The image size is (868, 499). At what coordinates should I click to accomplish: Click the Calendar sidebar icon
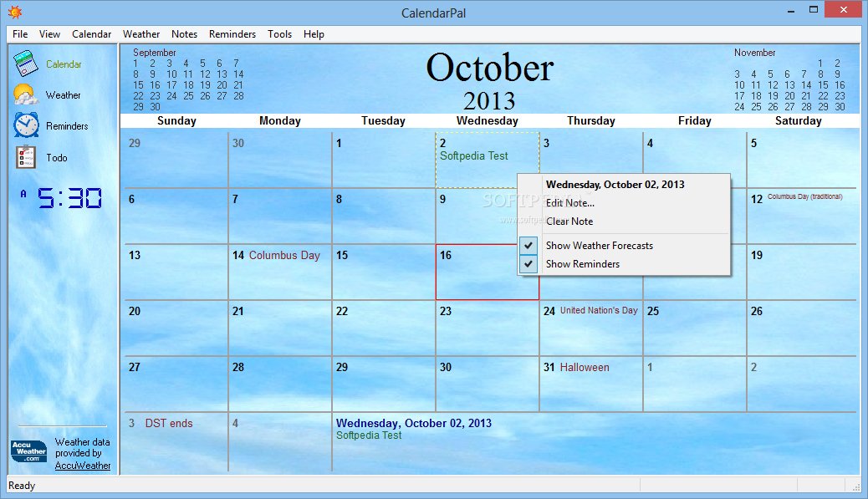click(25, 64)
